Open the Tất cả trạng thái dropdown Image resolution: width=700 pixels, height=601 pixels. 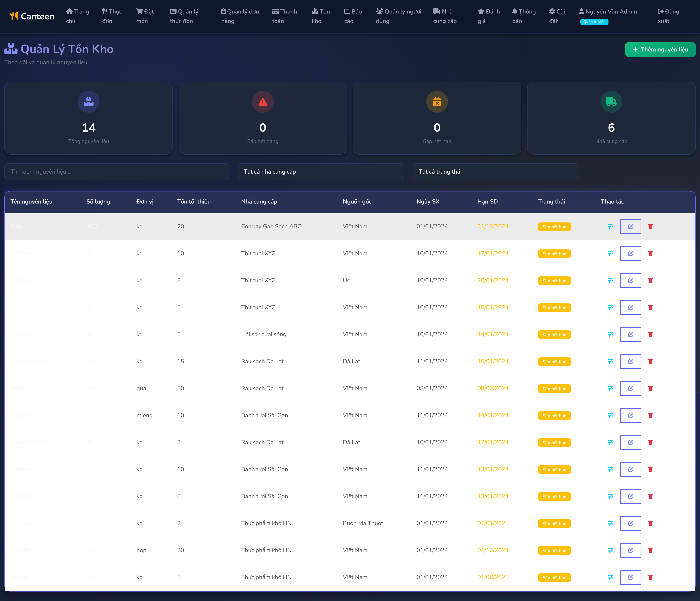point(496,172)
